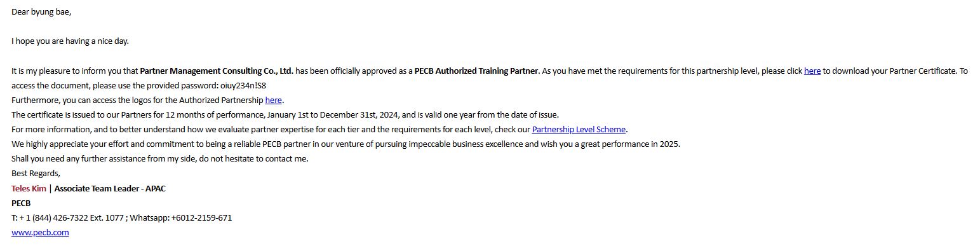Viewport: 980px width, 248px height.
Task: Open the Partnership Level Scheme link
Action: pos(579,130)
